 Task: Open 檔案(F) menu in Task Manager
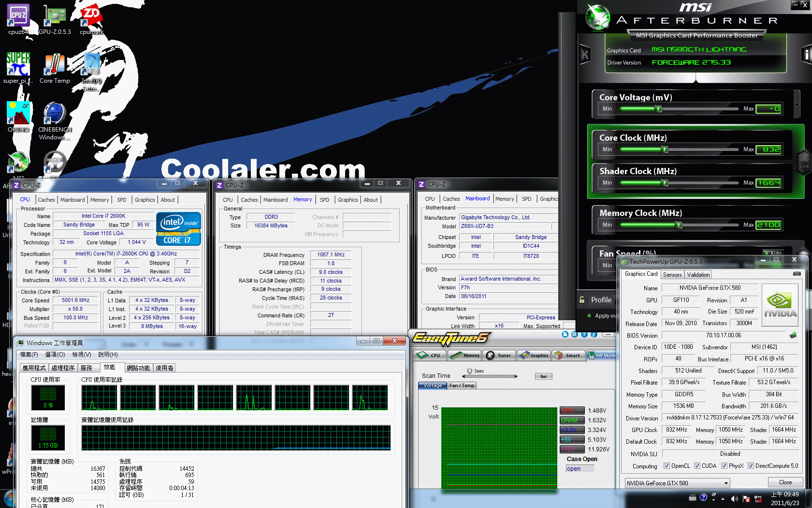pyautogui.click(x=29, y=355)
